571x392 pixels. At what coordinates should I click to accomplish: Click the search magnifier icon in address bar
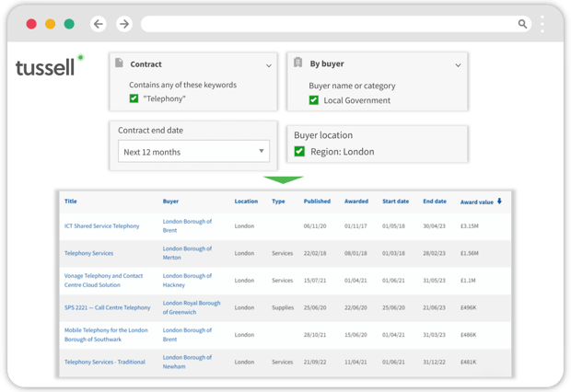(x=523, y=24)
